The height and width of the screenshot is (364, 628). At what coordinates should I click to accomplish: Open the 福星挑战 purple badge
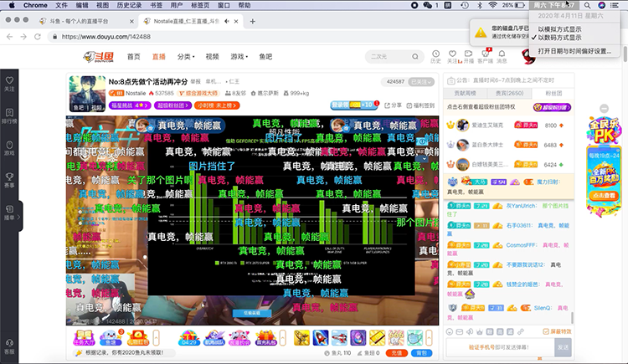130,105
